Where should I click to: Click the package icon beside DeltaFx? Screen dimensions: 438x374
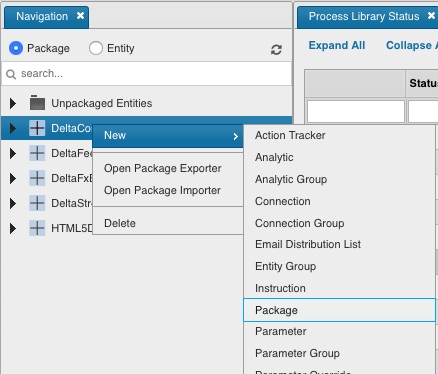tap(37, 178)
